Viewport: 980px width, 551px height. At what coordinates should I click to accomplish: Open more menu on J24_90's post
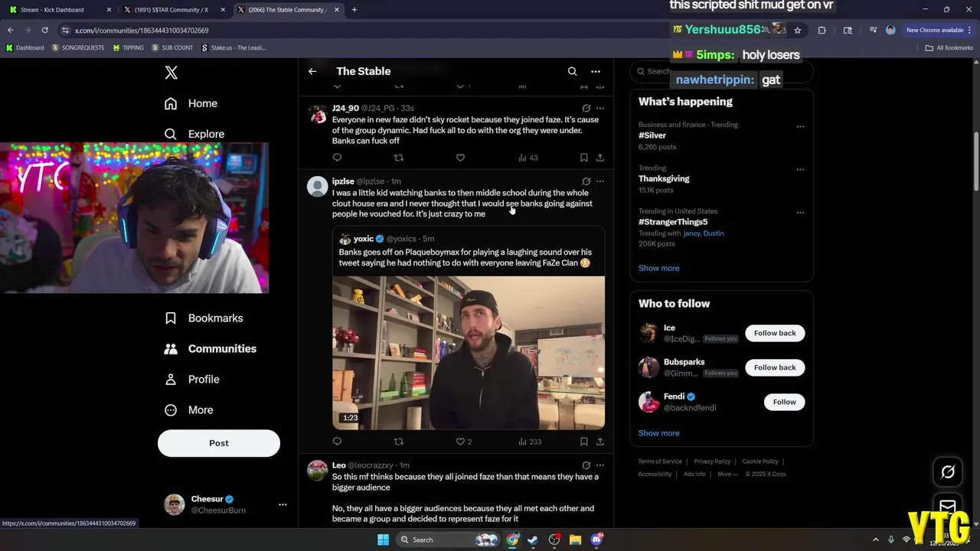coord(600,108)
